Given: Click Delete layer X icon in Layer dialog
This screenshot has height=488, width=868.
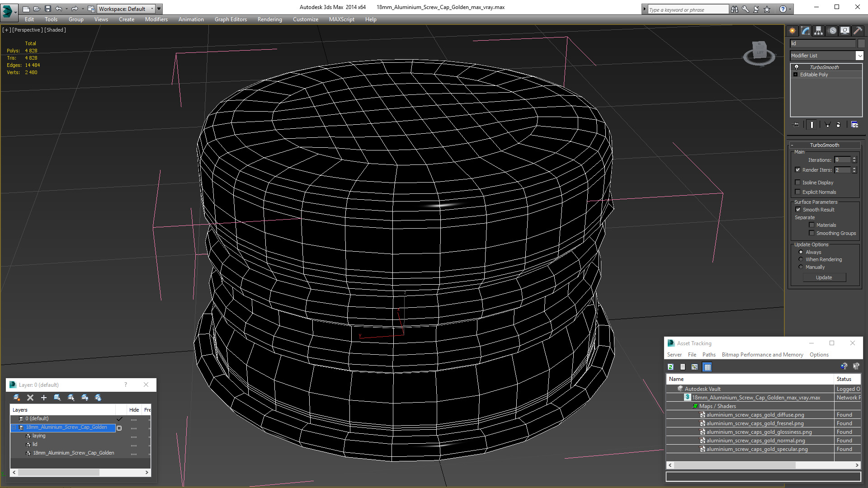Looking at the screenshot, I should (30, 398).
